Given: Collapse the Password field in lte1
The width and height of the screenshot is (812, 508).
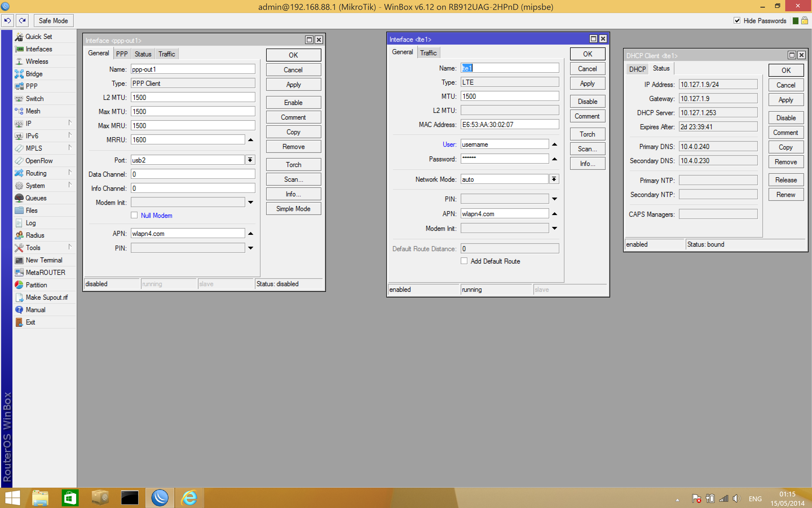Looking at the screenshot, I should 555,159.
